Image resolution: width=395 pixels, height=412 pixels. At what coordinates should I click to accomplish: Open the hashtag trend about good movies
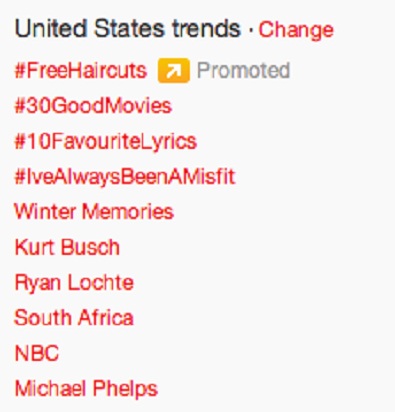93,106
